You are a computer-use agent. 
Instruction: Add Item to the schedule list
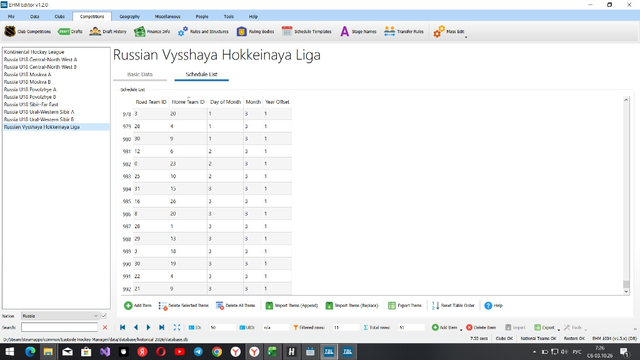(138, 305)
